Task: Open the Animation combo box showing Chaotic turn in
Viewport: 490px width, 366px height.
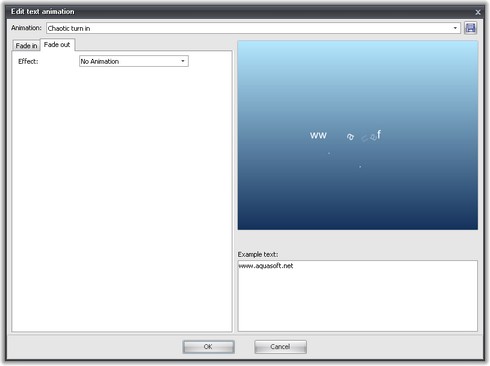Action: point(253,28)
